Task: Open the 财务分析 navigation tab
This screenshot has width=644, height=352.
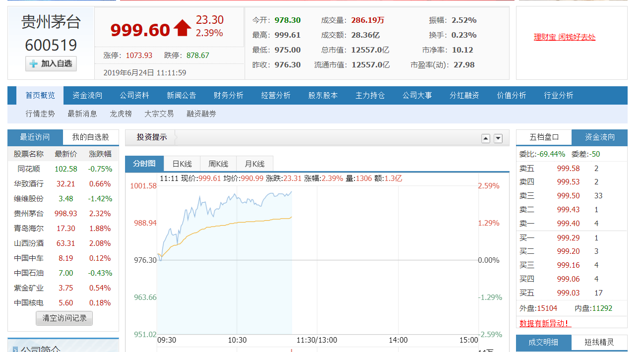Action: click(x=229, y=96)
